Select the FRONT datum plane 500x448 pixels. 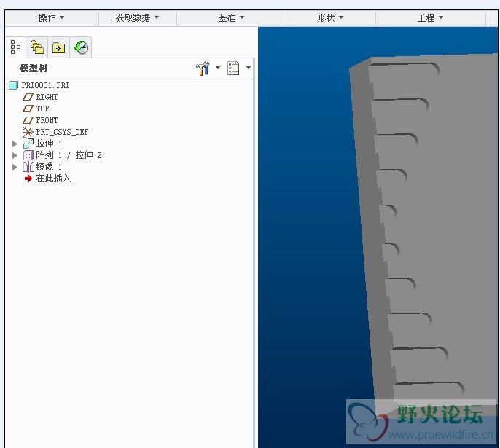47,120
